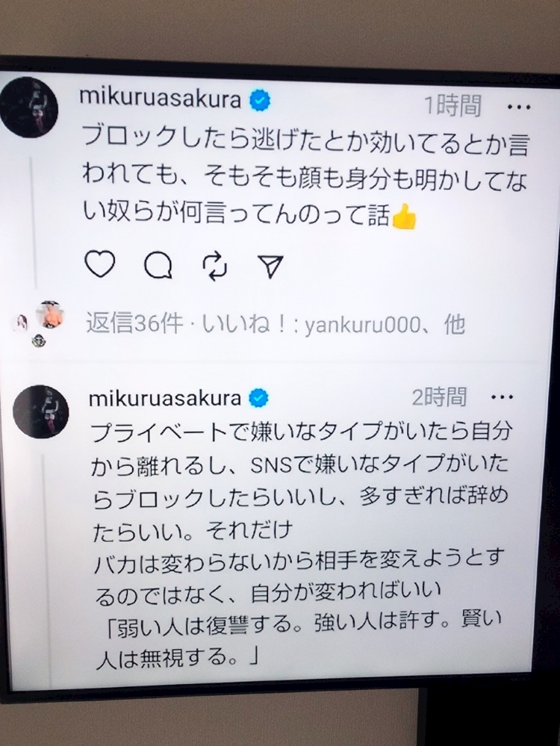Image resolution: width=560 pixels, height=746 pixels.
Task: Open the first post text about ブロック
Action: (x=305, y=181)
